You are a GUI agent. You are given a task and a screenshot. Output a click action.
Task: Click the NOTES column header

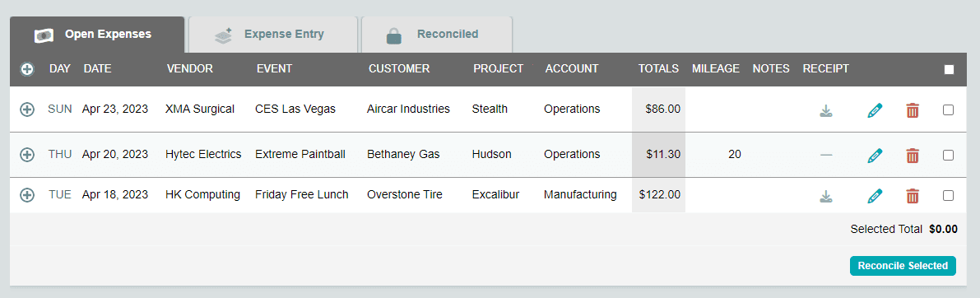771,68
